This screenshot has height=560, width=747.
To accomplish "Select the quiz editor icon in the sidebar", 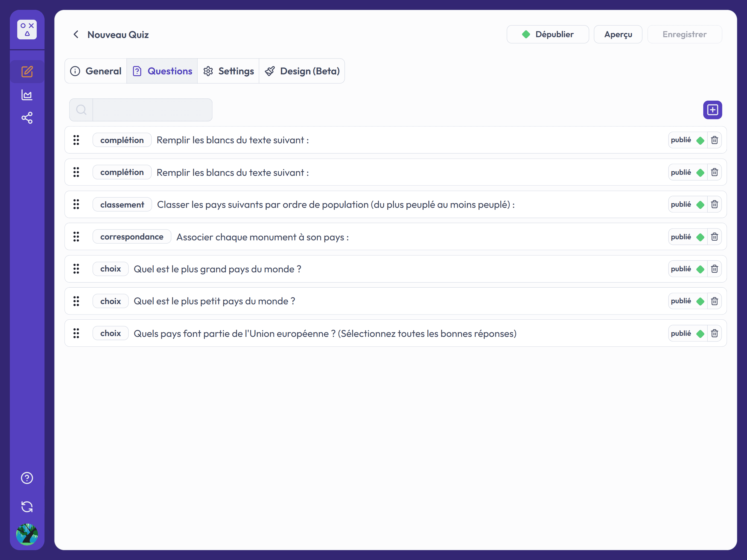I will point(27,71).
